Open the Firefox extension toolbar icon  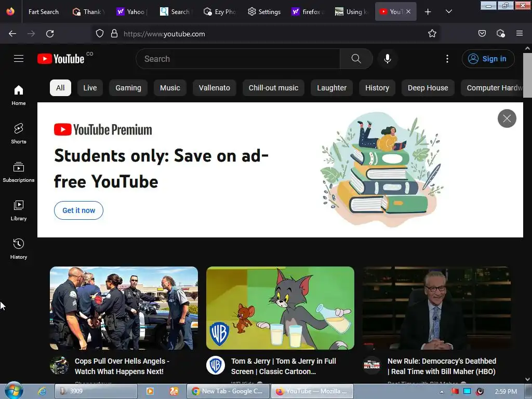[500, 34]
